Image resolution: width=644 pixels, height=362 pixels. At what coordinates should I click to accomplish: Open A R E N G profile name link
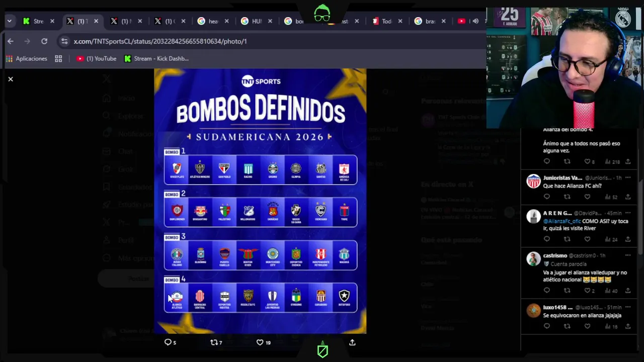pyautogui.click(x=557, y=213)
